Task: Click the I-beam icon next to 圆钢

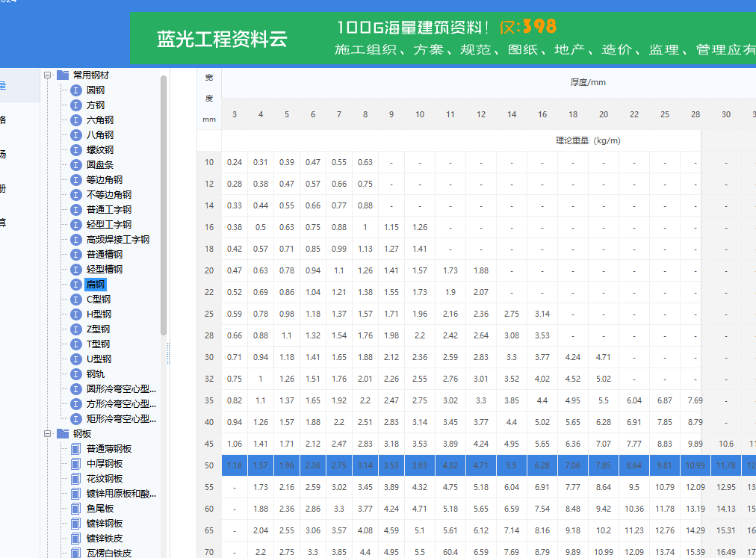Action: pyautogui.click(x=75, y=90)
